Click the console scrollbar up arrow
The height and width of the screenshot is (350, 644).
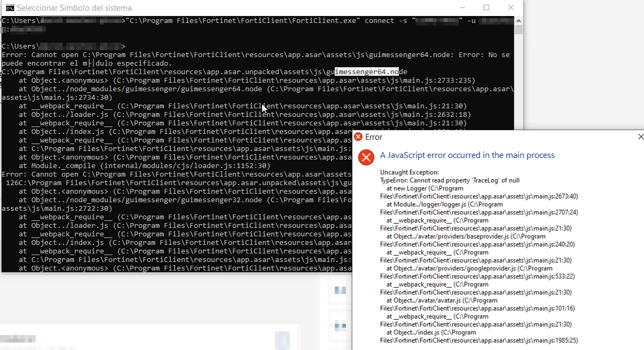click(x=519, y=20)
